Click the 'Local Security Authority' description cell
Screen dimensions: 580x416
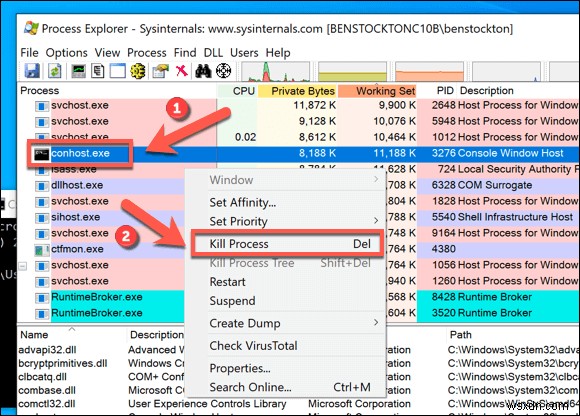coord(519,169)
